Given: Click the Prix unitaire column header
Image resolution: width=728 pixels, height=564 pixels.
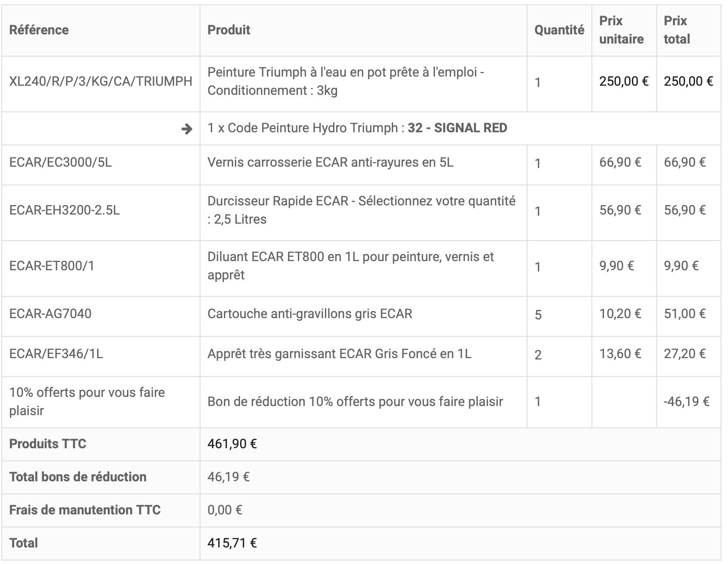Looking at the screenshot, I should (x=621, y=30).
